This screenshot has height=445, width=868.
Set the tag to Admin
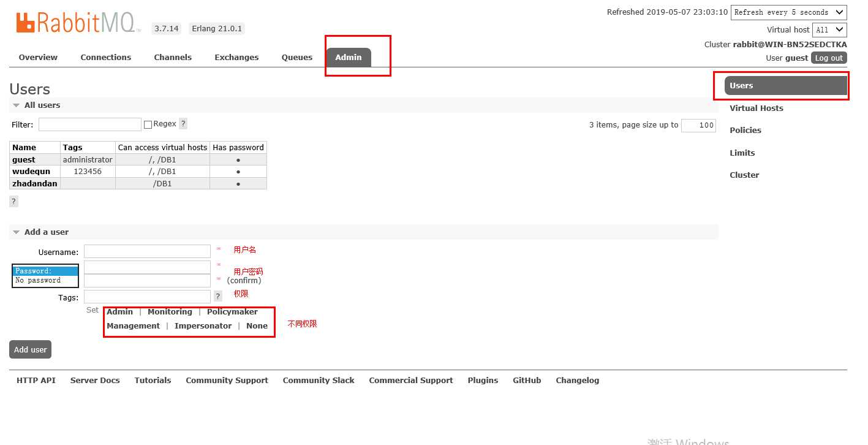[x=120, y=312]
